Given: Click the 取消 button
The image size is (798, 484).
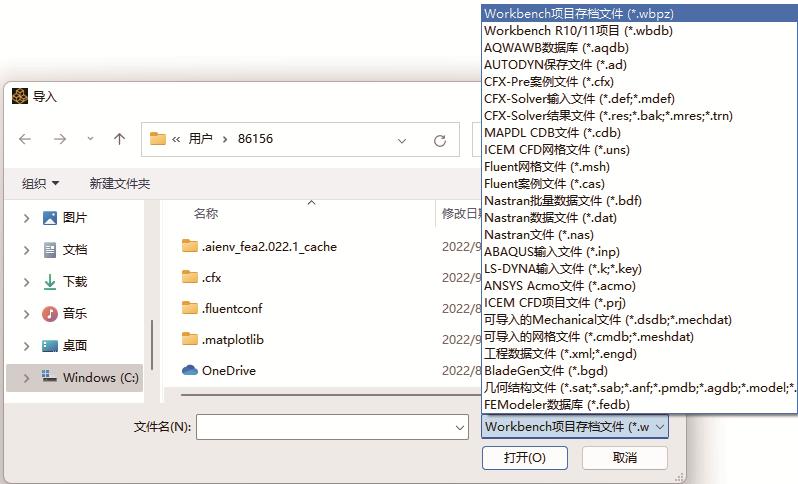Looking at the screenshot, I should tap(625, 458).
